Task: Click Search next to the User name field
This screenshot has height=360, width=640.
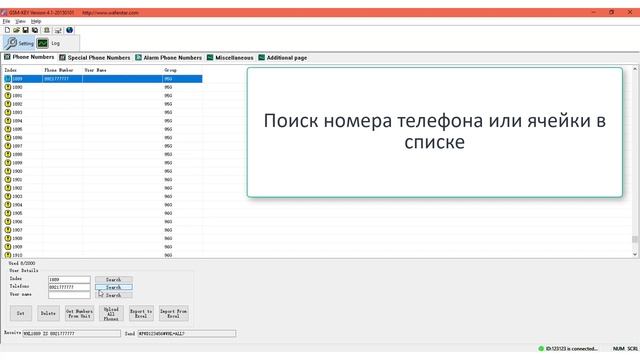Action: (113, 295)
